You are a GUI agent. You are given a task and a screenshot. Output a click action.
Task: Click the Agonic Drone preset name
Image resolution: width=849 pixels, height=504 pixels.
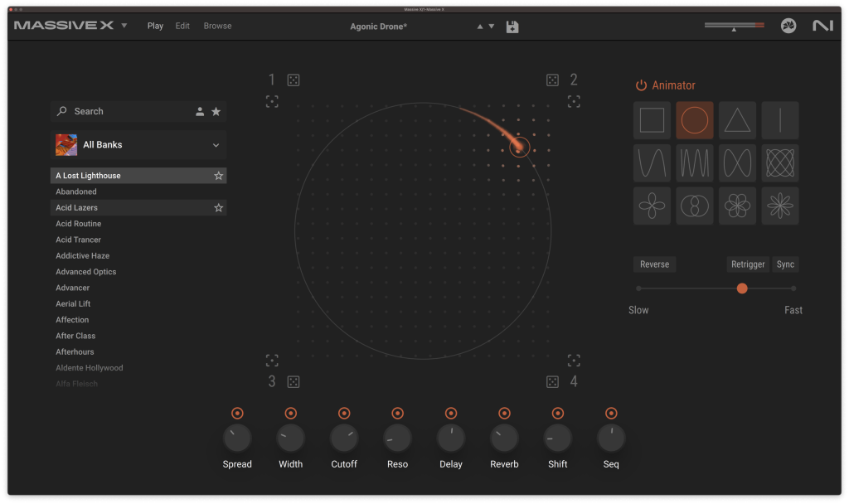point(378,27)
